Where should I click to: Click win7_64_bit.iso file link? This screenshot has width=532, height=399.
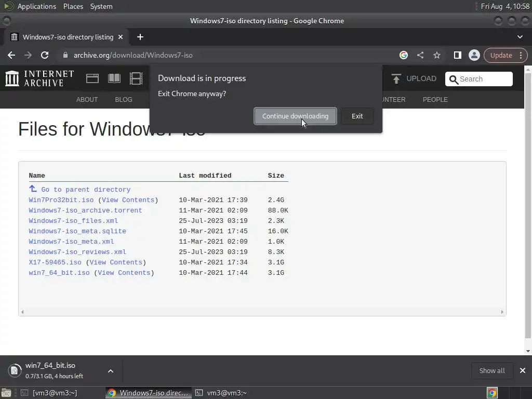(x=59, y=273)
